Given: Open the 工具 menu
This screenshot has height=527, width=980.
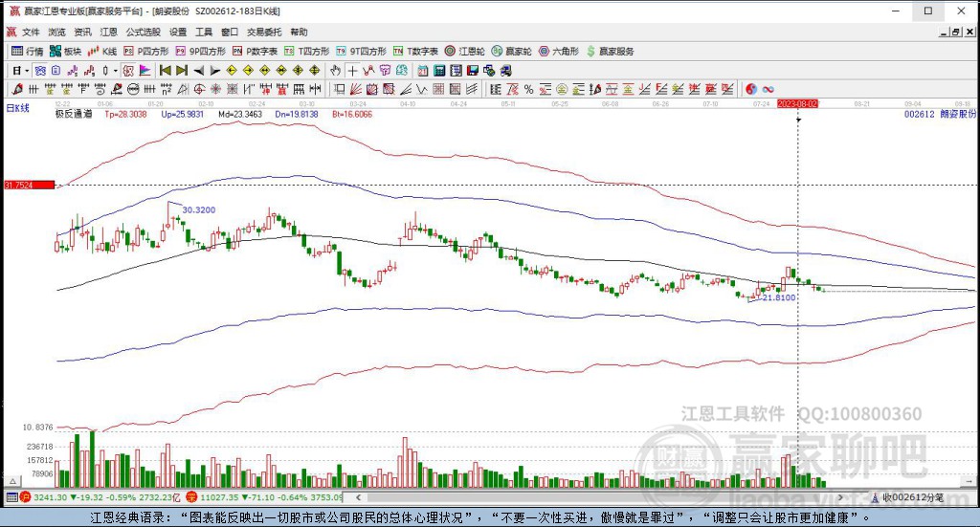Looking at the screenshot, I should pyautogui.click(x=204, y=32).
